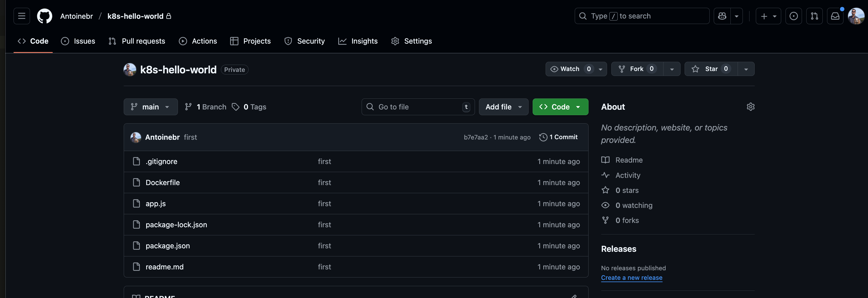This screenshot has height=298, width=868.
Task: Expand the green Code dropdown
Action: (x=560, y=107)
